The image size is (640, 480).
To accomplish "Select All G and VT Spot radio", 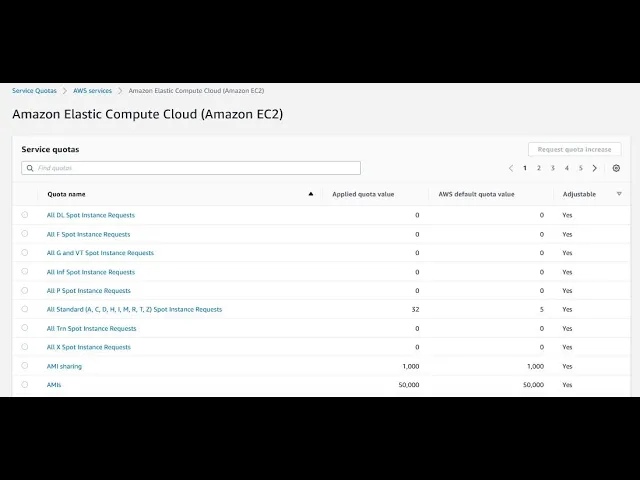I will pyautogui.click(x=25, y=253).
